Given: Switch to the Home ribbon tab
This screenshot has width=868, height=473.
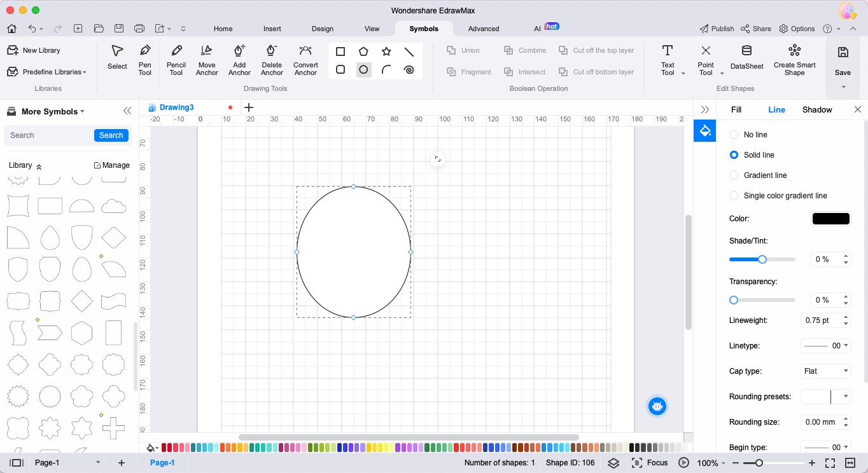Looking at the screenshot, I should click(x=223, y=29).
